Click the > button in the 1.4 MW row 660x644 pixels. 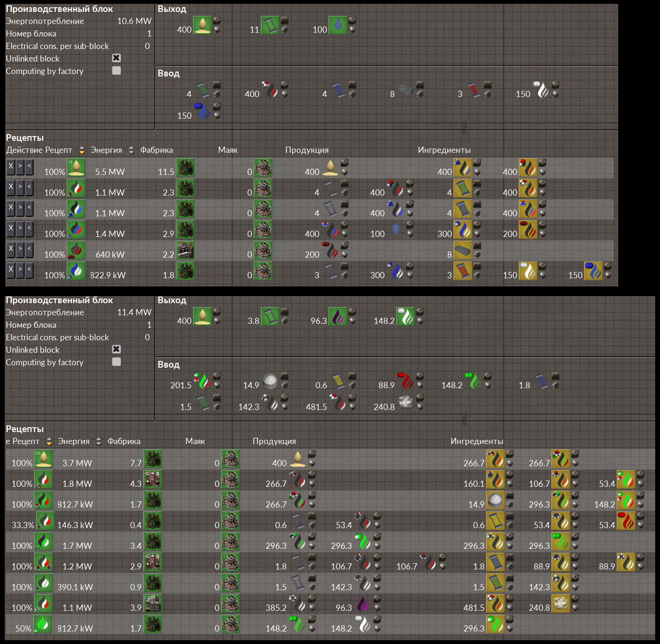[20, 229]
